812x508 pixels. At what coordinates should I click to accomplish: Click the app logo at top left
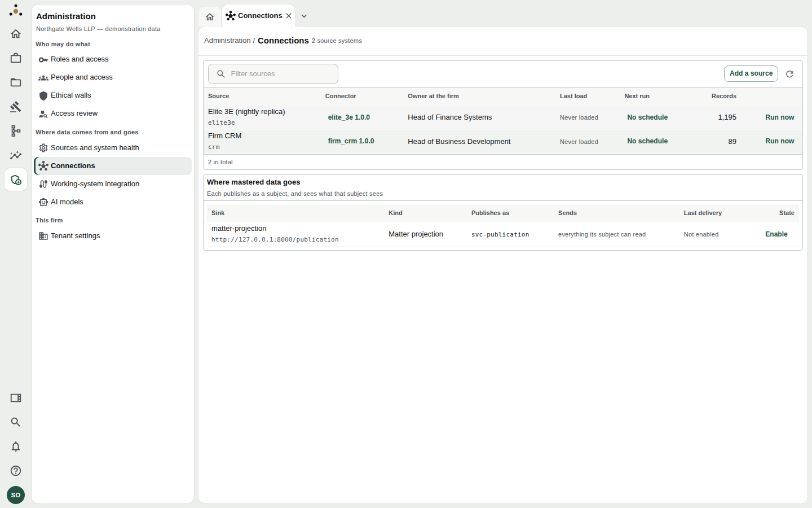point(16,10)
